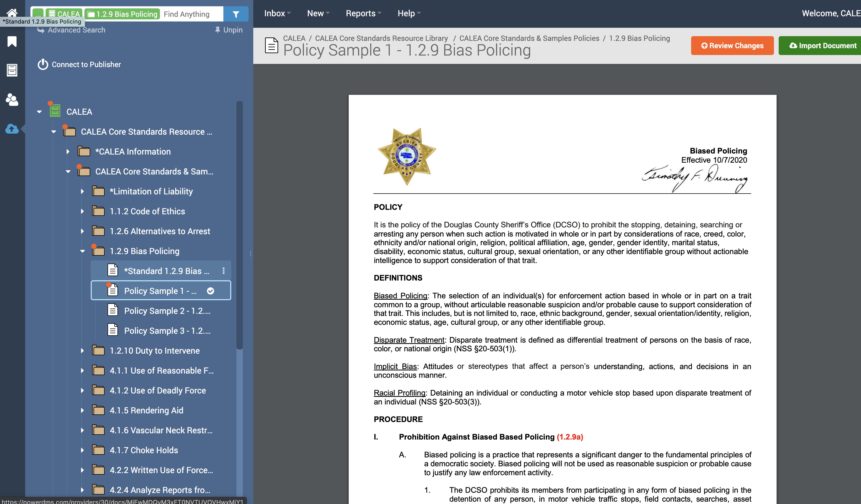This screenshot has width=861, height=504.
Task: Click the search filter funnel icon
Action: coord(236,14)
